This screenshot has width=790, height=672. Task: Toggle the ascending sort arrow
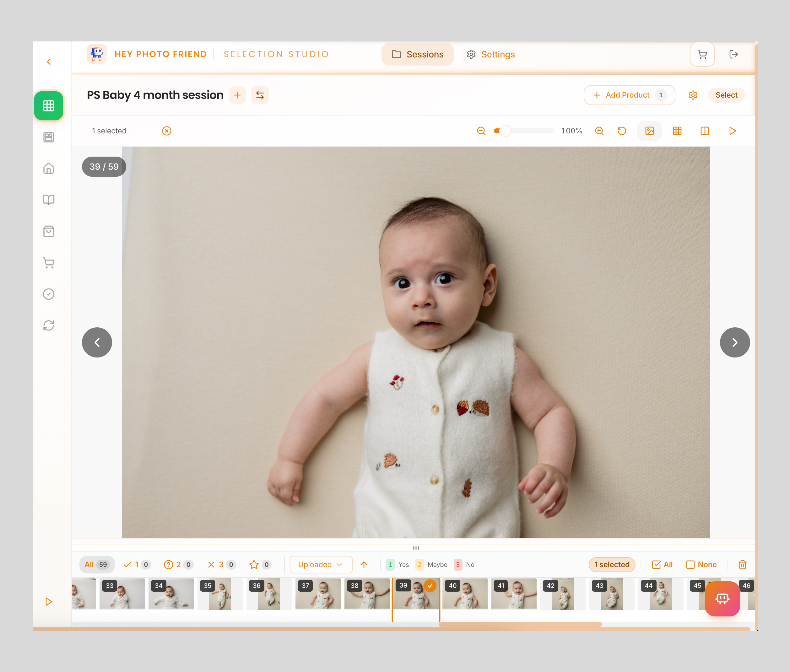[364, 565]
